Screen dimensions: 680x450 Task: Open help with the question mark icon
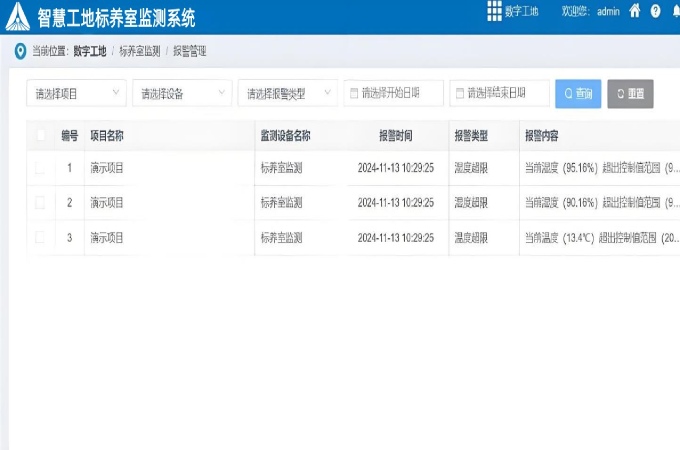click(655, 12)
